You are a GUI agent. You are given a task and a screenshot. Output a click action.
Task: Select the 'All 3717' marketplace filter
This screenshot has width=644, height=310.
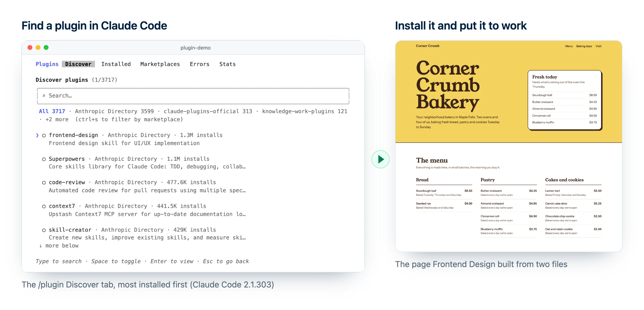[x=52, y=111]
